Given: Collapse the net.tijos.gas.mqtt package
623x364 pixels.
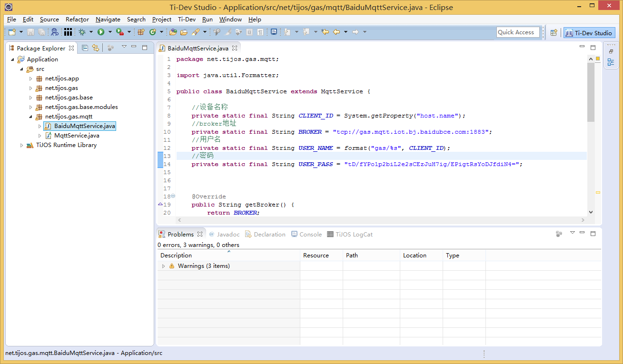Looking at the screenshot, I should tap(31, 117).
